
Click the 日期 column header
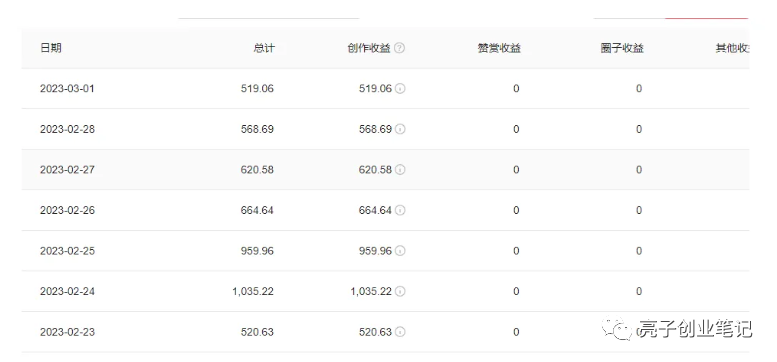click(x=51, y=48)
